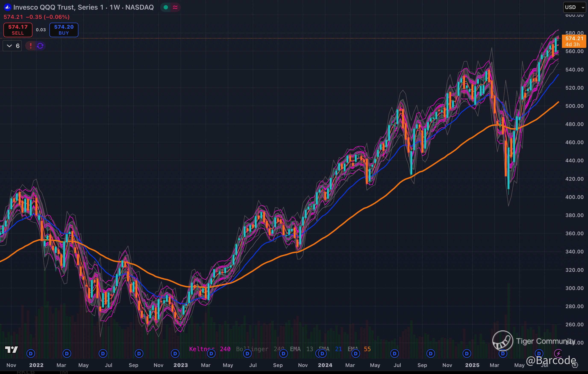Click the rightmost blue dividend D marker

pos(539,353)
